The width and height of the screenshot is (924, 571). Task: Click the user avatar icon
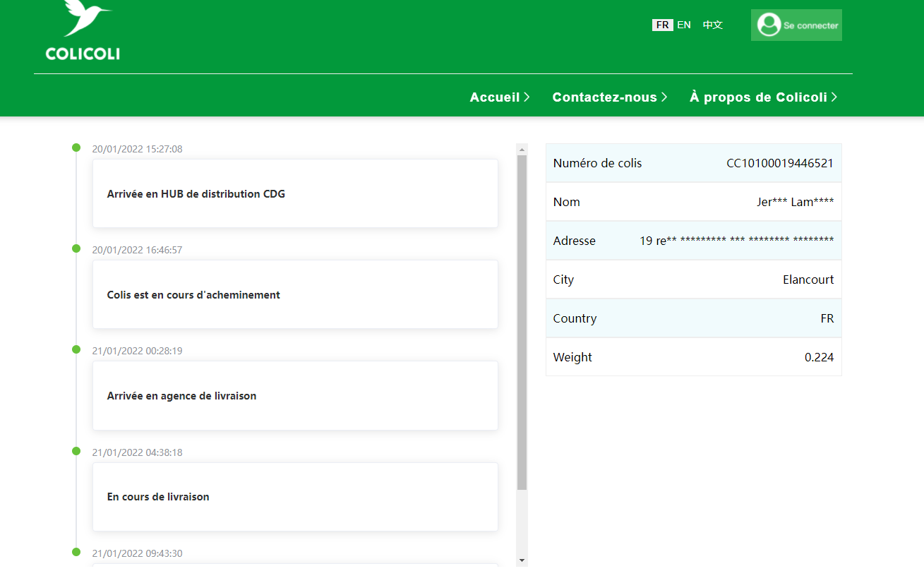pos(768,25)
